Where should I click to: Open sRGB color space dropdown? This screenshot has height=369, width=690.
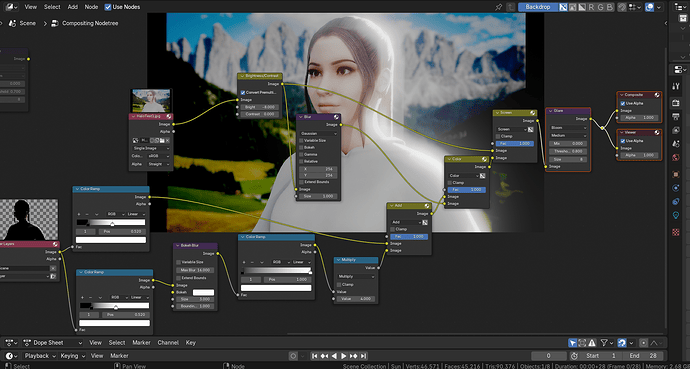coord(158,156)
